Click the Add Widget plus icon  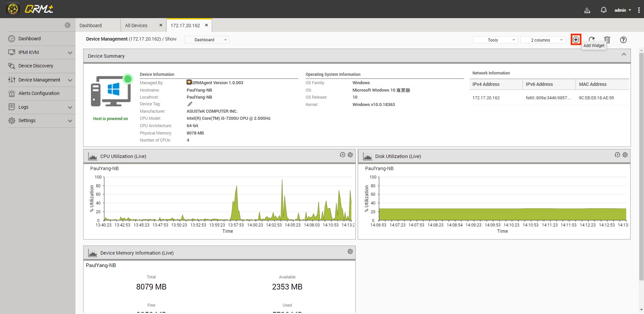[x=576, y=40]
